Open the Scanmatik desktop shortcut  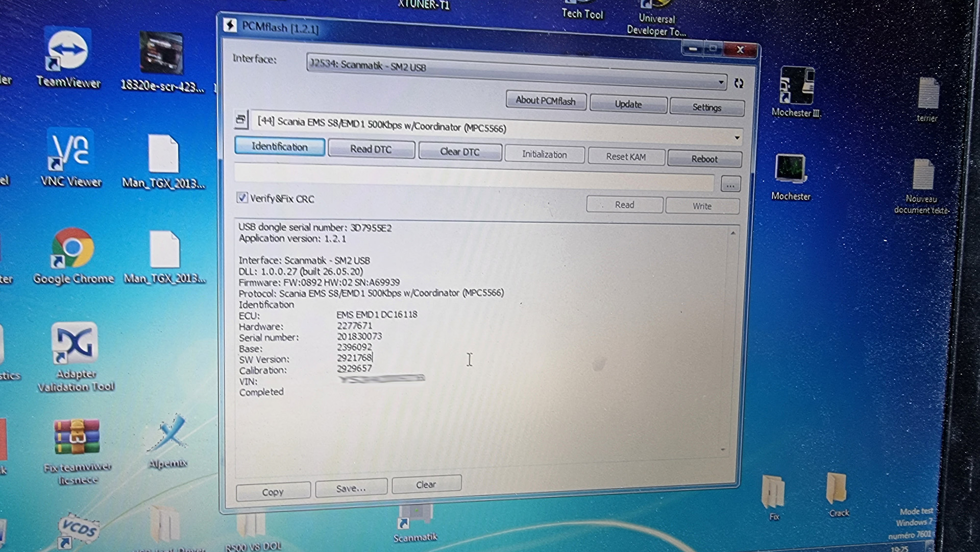click(415, 523)
